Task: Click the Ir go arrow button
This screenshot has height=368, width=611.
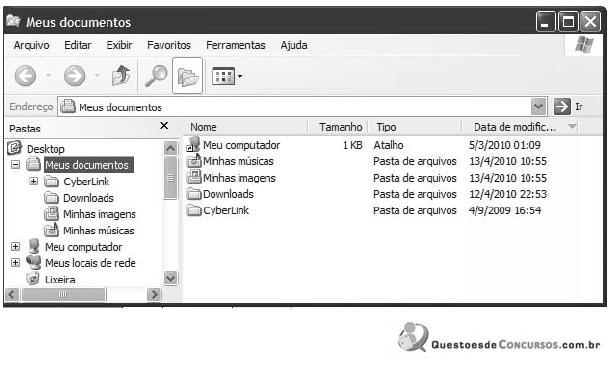Action: pos(562,106)
